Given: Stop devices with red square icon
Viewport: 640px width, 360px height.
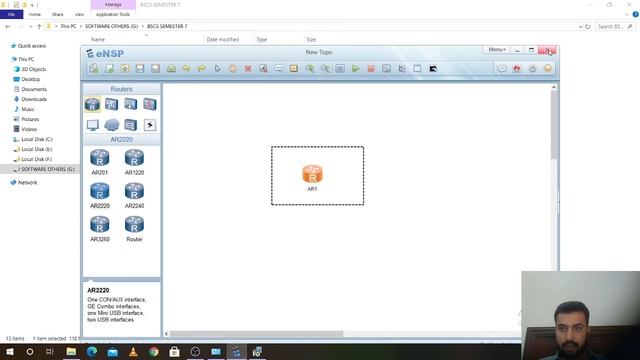Looking at the screenshot, I should (371, 69).
